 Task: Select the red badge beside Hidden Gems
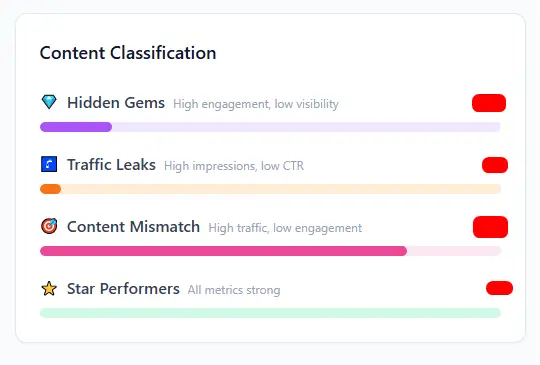click(x=489, y=103)
